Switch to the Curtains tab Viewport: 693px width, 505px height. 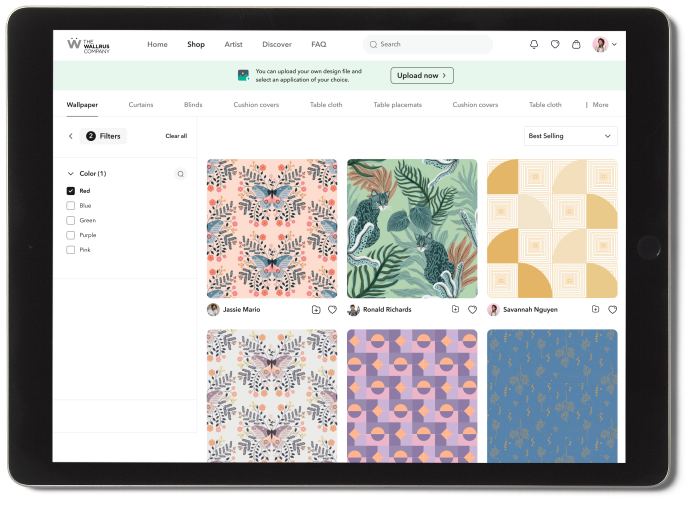[141, 105]
